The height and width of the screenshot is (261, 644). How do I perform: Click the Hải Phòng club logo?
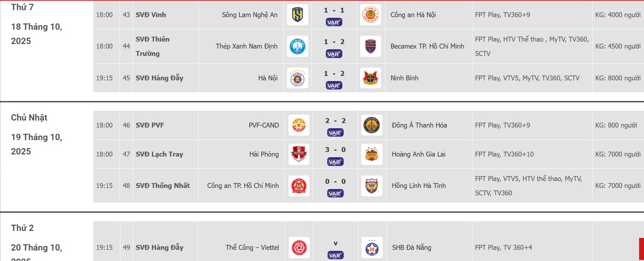coord(299,154)
